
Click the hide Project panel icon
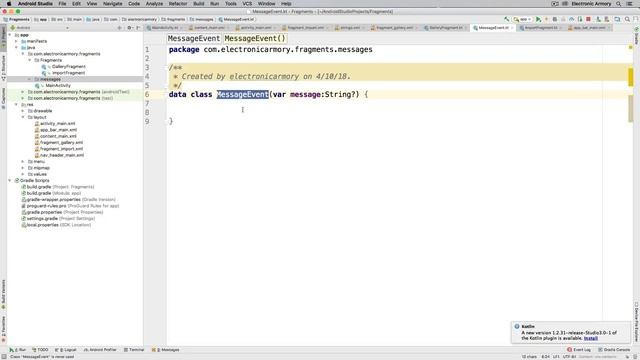click(138, 28)
